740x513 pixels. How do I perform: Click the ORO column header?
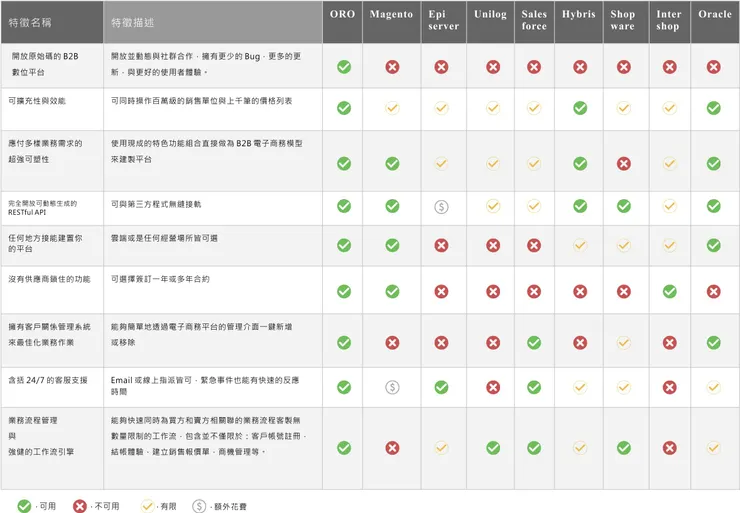click(x=343, y=22)
